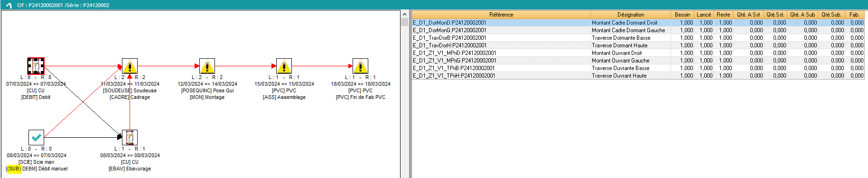Click the Qté.Sst. column header
This screenshot has width=868, height=178.
click(x=775, y=15)
